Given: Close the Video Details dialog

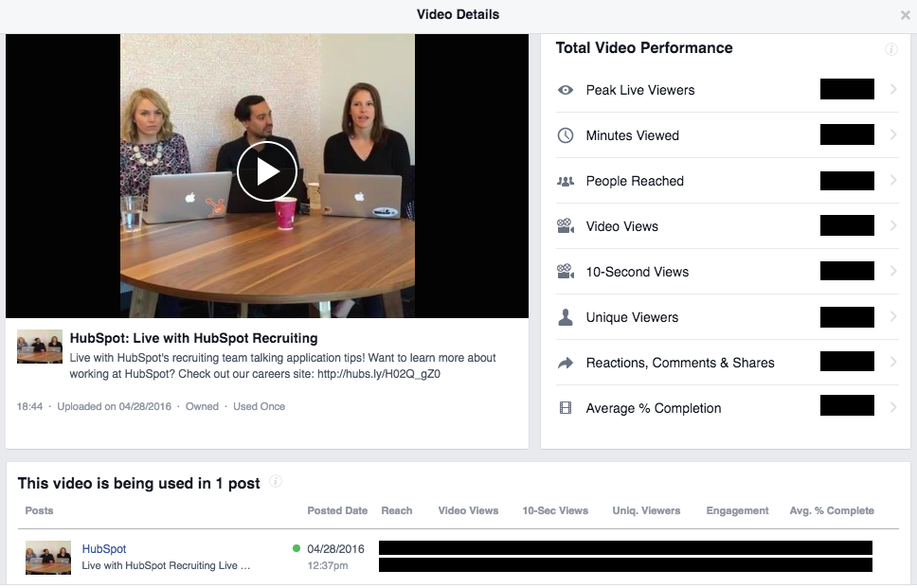Looking at the screenshot, I should tap(905, 14).
